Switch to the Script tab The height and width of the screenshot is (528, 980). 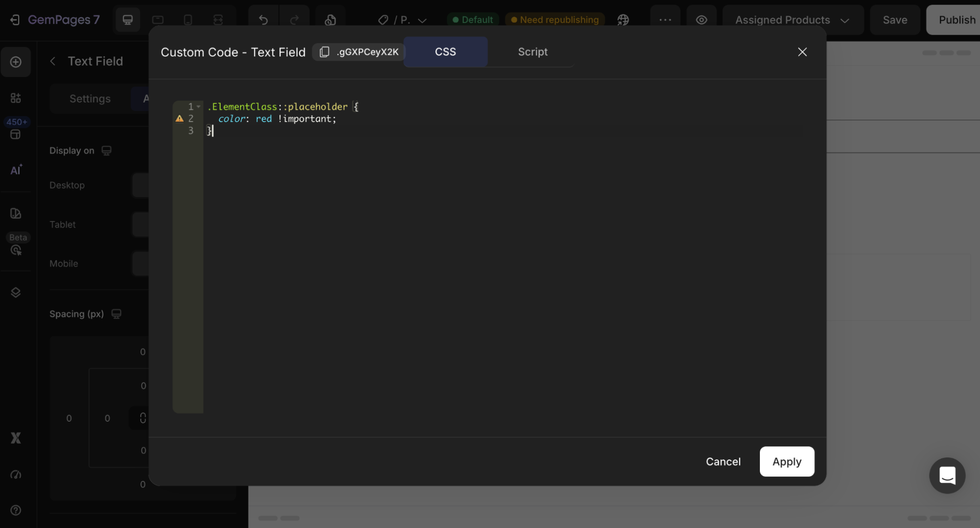[532, 52]
